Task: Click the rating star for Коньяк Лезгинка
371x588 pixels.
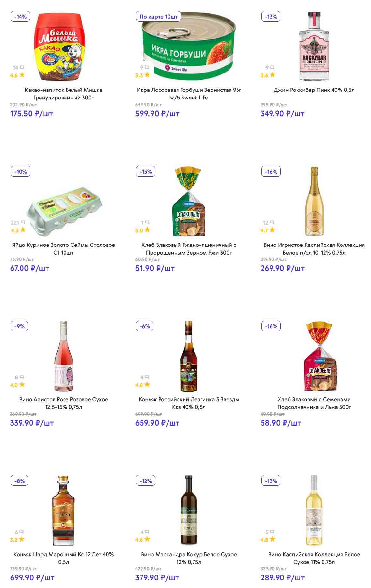Action: click(147, 385)
